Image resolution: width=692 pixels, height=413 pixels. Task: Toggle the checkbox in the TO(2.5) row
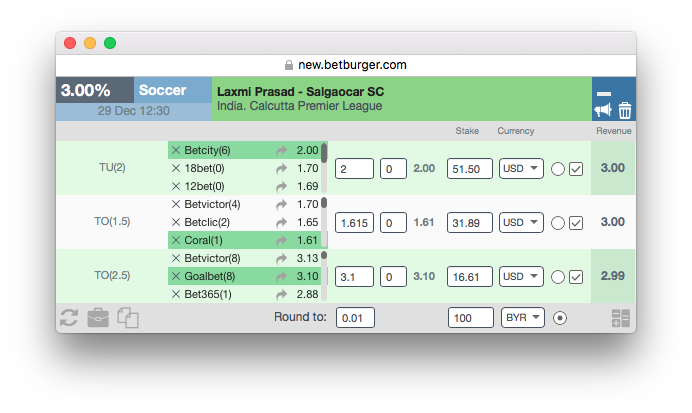[576, 277]
